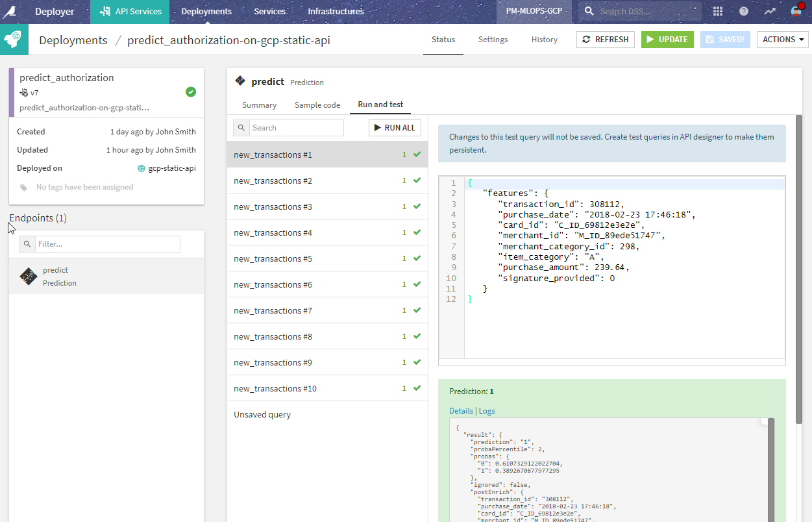
Task: Open the user profile avatar
Action: coord(796,11)
